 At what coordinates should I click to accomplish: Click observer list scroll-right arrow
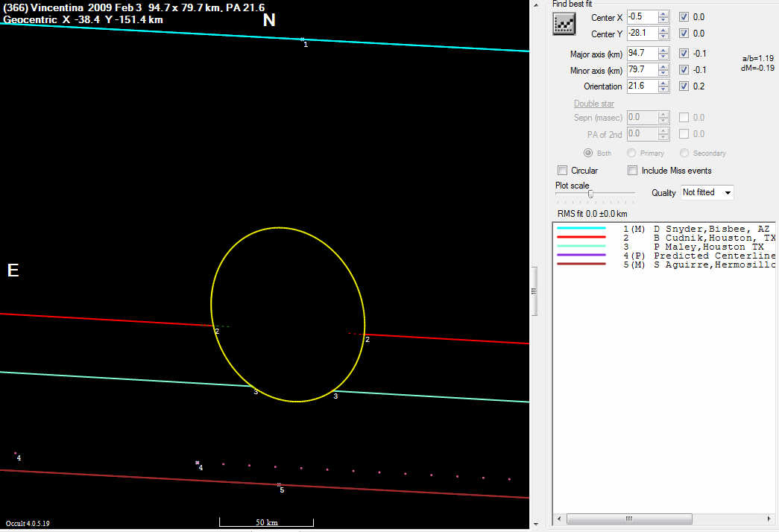pyautogui.click(x=769, y=519)
